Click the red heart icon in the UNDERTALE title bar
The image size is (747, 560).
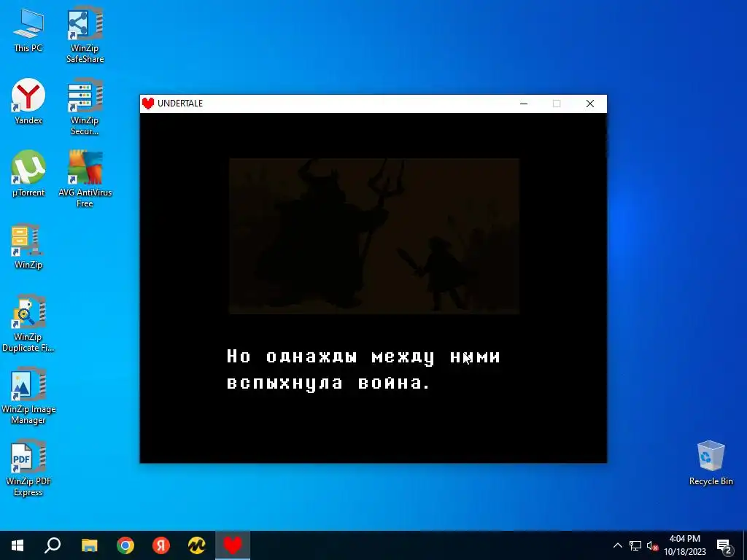coord(148,104)
